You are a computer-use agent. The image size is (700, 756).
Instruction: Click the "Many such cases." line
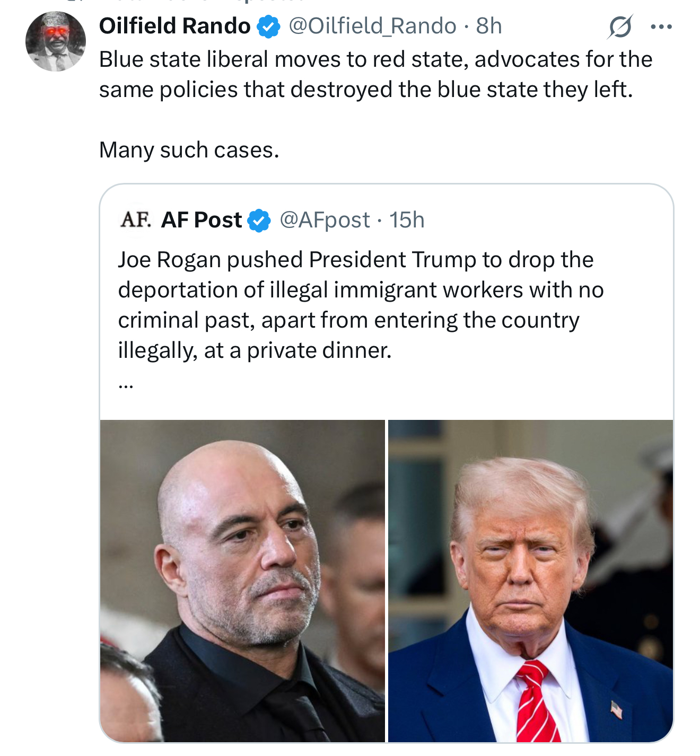coord(189,150)
